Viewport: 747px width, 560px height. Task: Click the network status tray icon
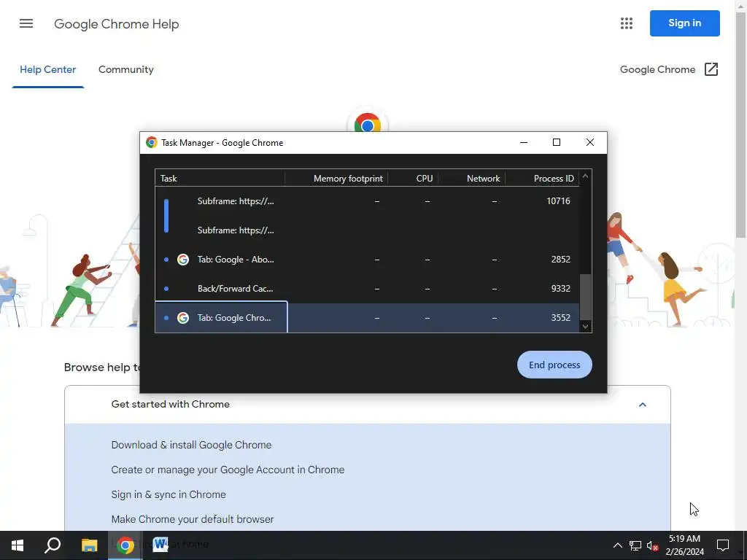point(635,545)
